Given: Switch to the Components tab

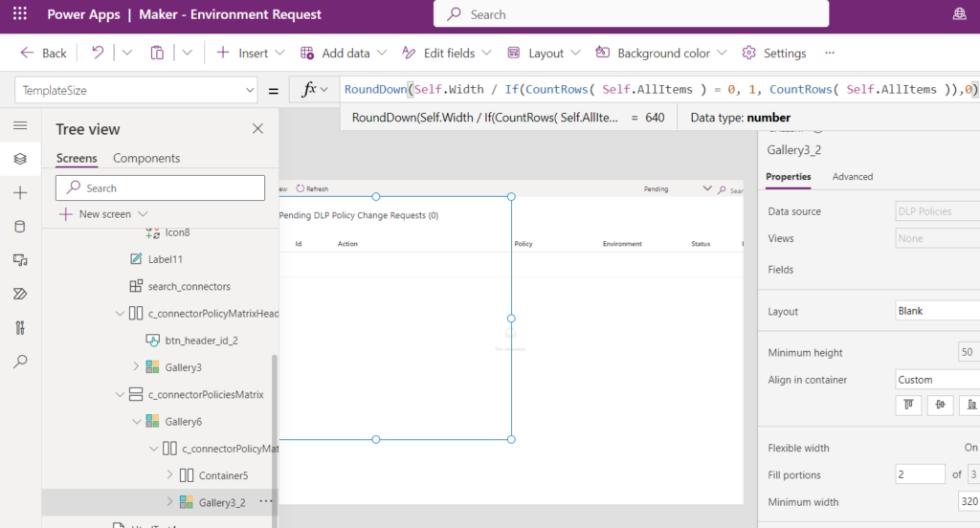Looking at the screenshot, I should (146, 158).
